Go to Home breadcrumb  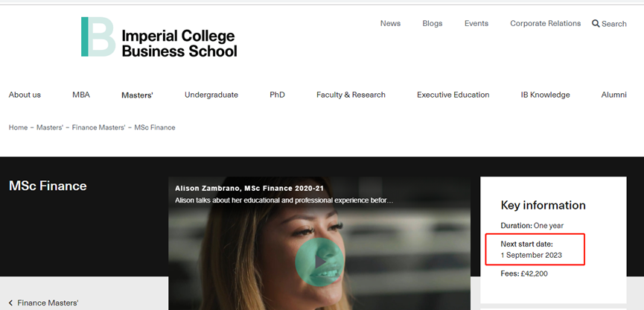[18, 127]
